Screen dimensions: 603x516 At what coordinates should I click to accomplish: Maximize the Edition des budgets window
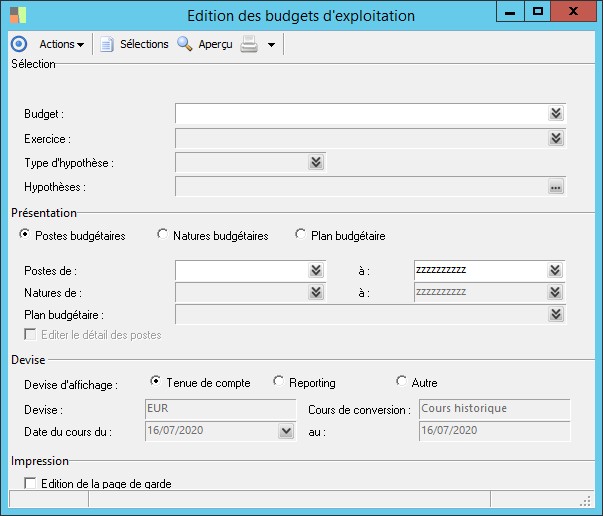(538, 12)
